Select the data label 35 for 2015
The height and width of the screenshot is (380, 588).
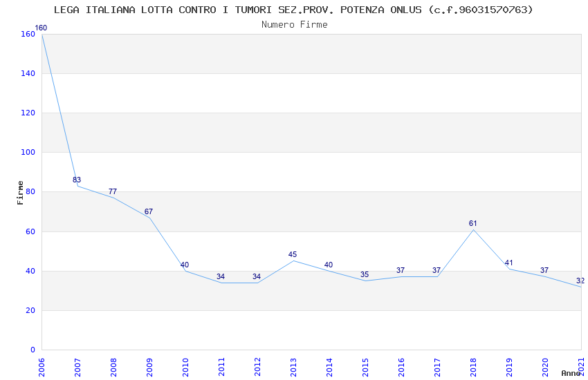(365, 274)
